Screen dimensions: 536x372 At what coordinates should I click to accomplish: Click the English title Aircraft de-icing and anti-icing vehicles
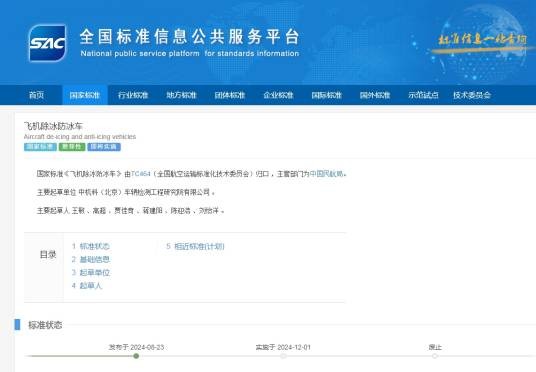tap(80, 137)
